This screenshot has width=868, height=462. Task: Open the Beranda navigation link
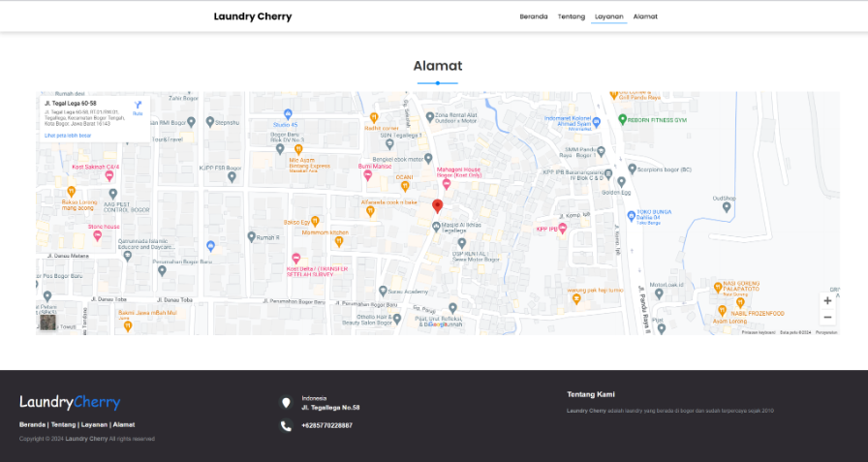(x=533, y=16)
